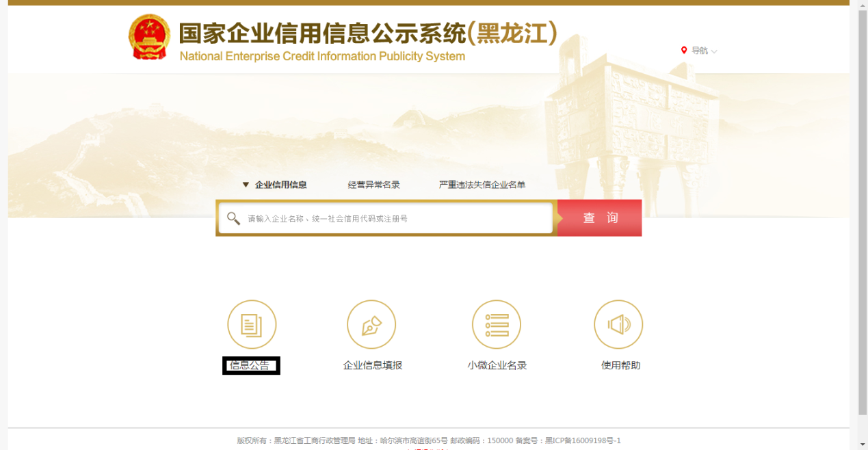Open 小微企业名录 via its list icon
Viewport: 868px width, 450px height.
pyautogui.click(x=497, y=324)
